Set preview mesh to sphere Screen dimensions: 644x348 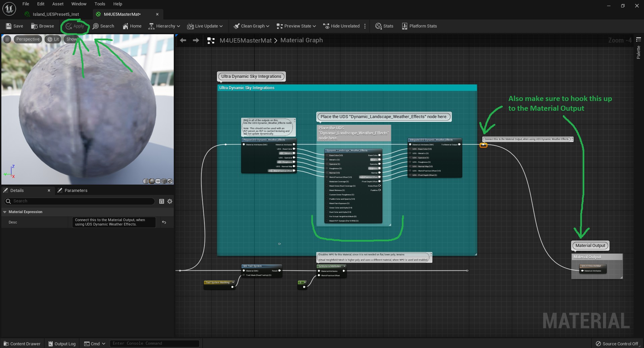pyautogui.click(x=152, y=181)
